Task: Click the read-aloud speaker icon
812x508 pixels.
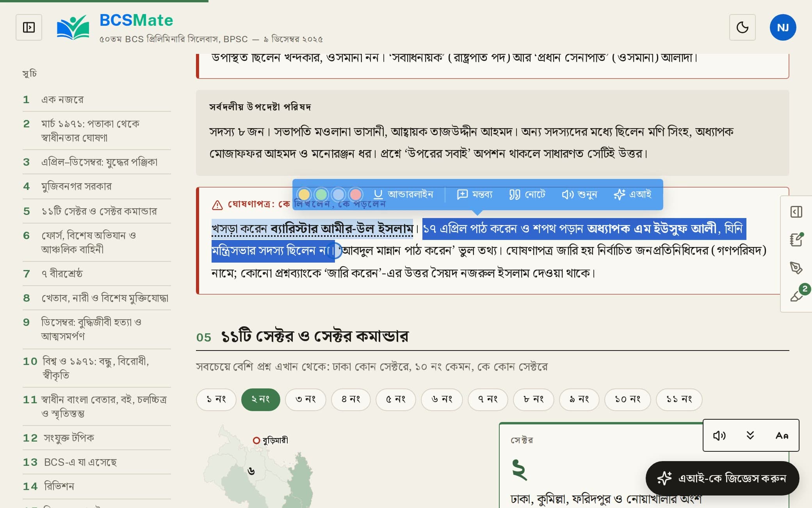Action: [719, 435]
